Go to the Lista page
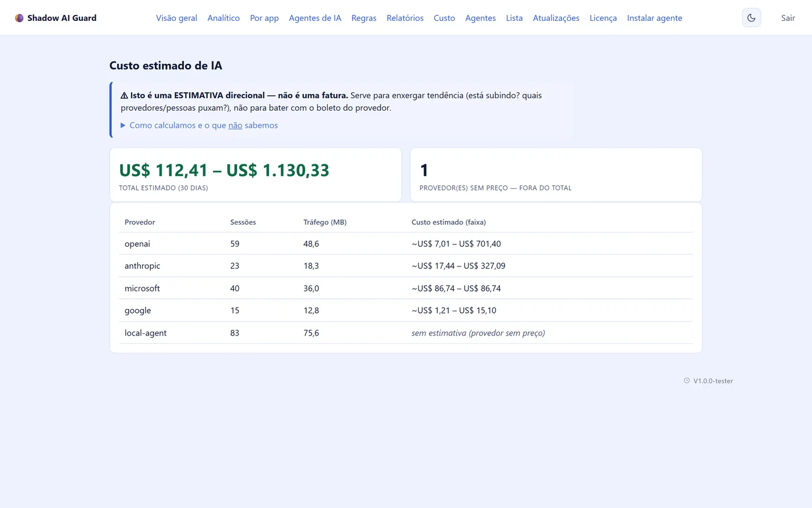Viewport: 812px width, 508px height. coord(514,18)
